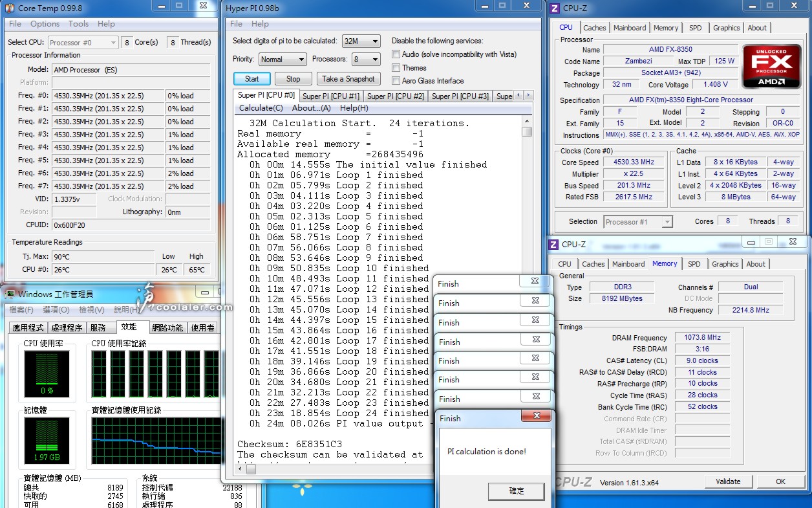This screenshot has height=508, width=812.
Task: Switch to Super PI [CPU #2] tab
Action: [396, 96]
